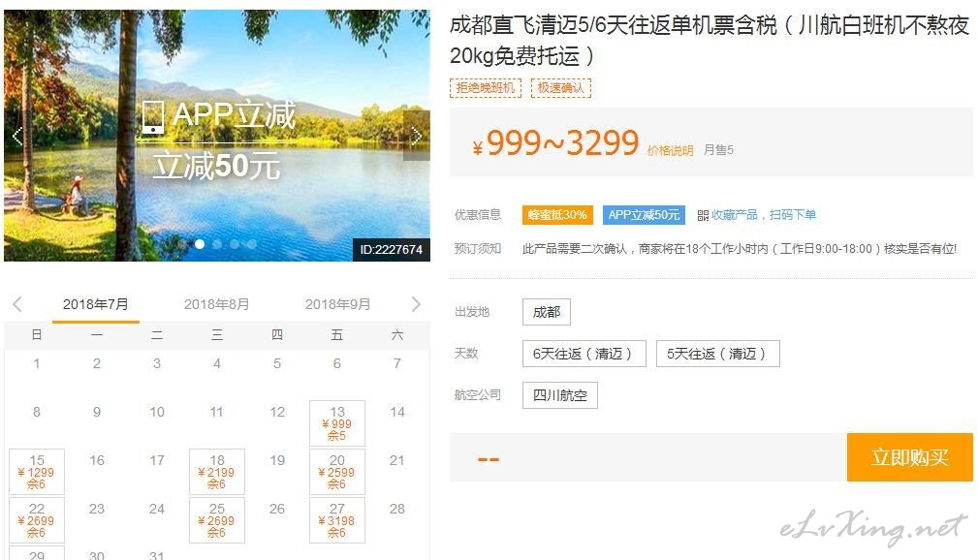978x560 pixels.
Task: Select the second carousel dot (active)
Action: 200,244
